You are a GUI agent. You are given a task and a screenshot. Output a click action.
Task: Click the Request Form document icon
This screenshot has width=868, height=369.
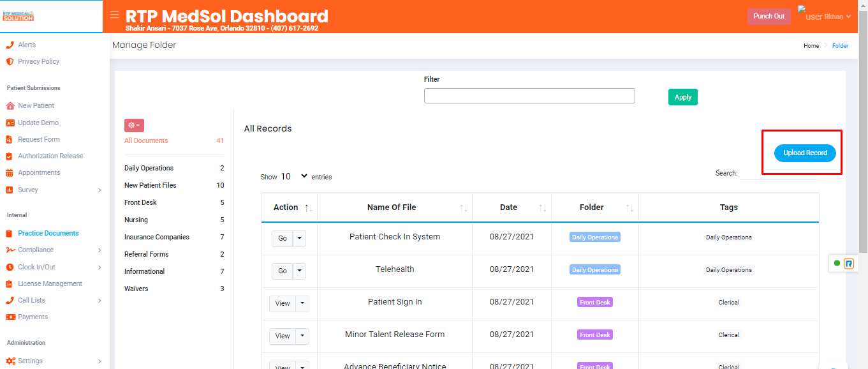tap(10, 139)
